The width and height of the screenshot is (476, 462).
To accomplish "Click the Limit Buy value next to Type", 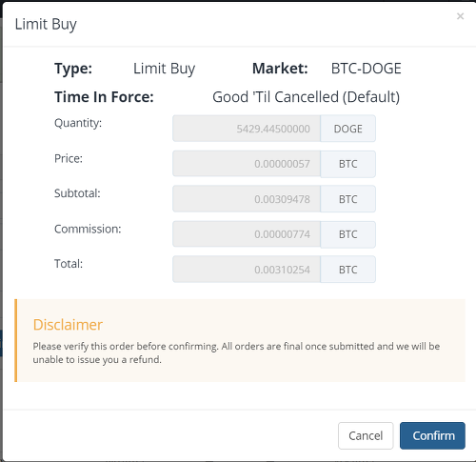I will click(x=164, y=69).
